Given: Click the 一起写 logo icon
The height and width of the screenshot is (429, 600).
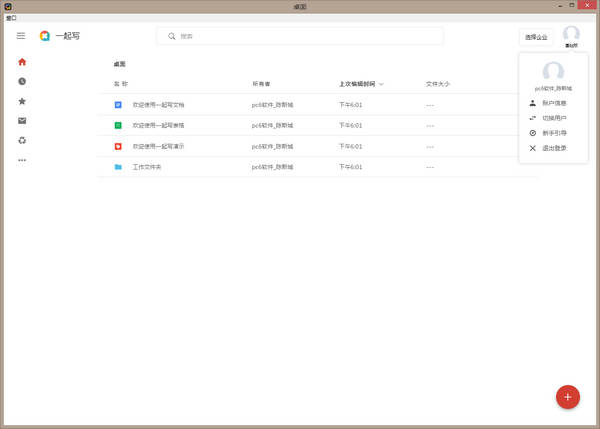Looking at the screenshot, I should tap(45, 36).
